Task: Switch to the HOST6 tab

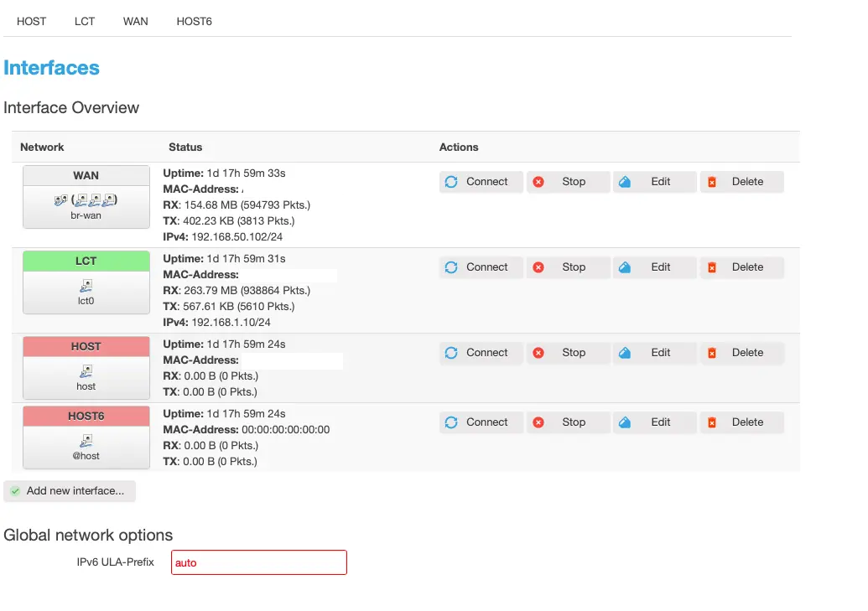Action: coord(195,22)
